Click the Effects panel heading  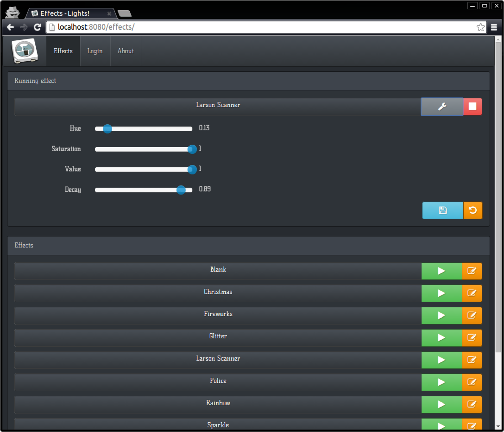point(24,245)
